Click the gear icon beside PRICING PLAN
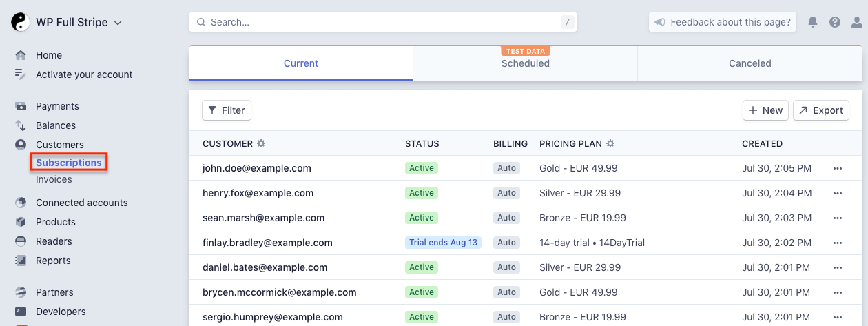Image resolution: width=868 pixels, height=326 pixels. click(610, 144)
